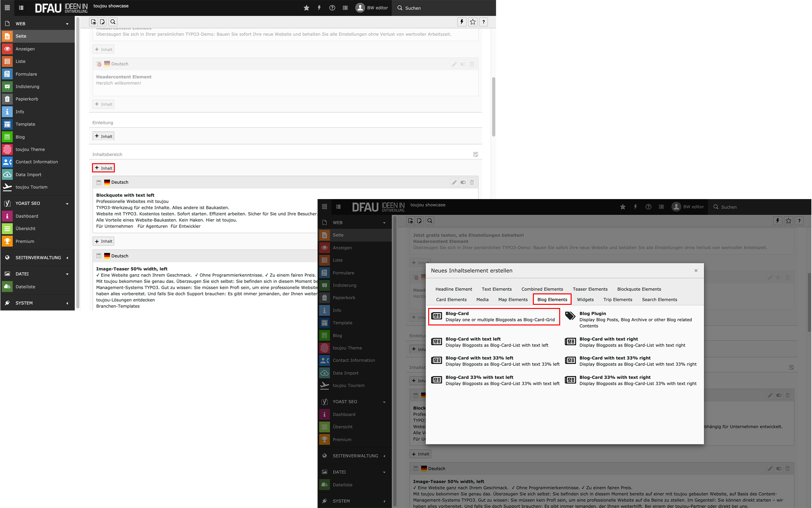The image size is (812, 508).
Task: Open Dateiliste module in first window
Action: [37, 287]
